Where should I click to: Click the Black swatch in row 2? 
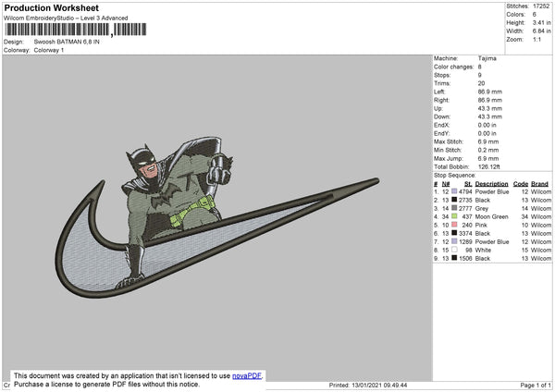[454, 200]
